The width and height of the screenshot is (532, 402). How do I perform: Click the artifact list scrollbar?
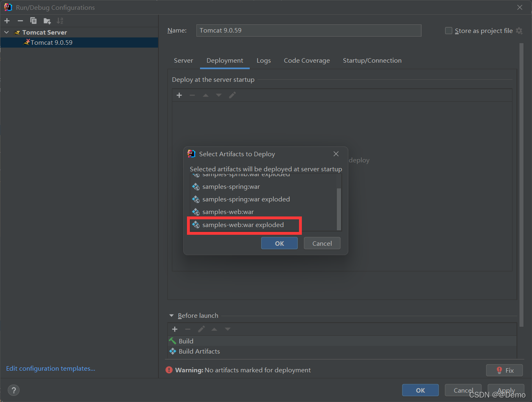tap(339, 209)
